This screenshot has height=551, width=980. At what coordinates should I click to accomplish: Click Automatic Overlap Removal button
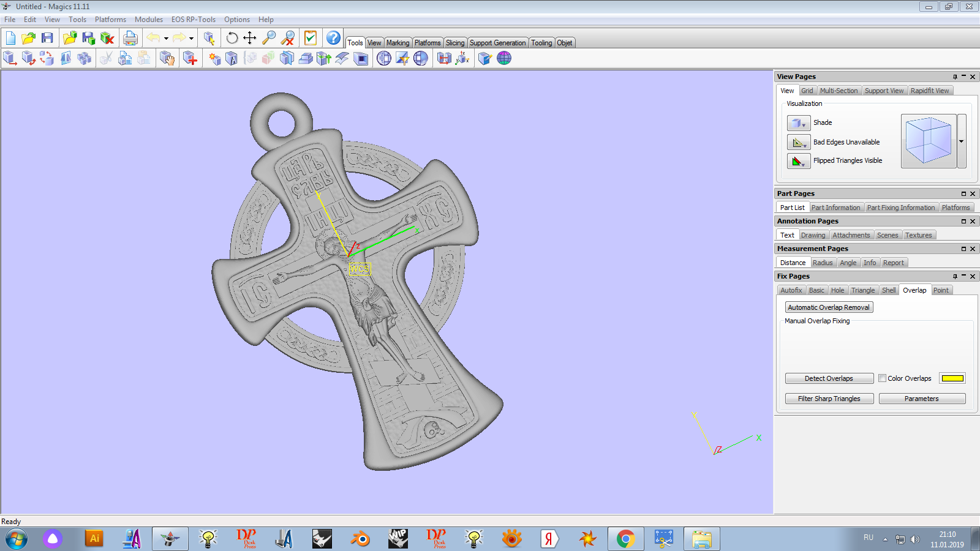click(x=828, y=307)
